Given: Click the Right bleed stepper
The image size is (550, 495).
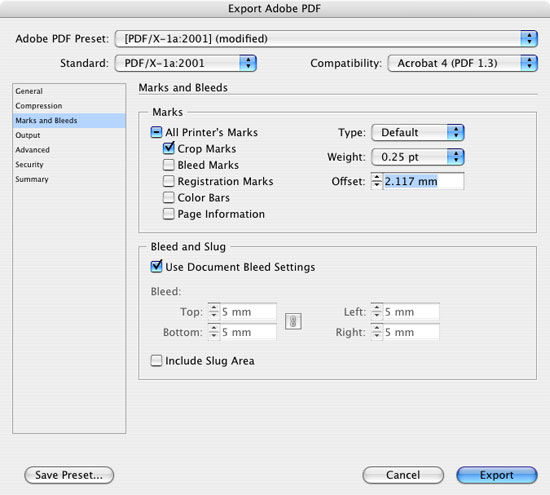Looking at the screenshot, I should (377, 332).
